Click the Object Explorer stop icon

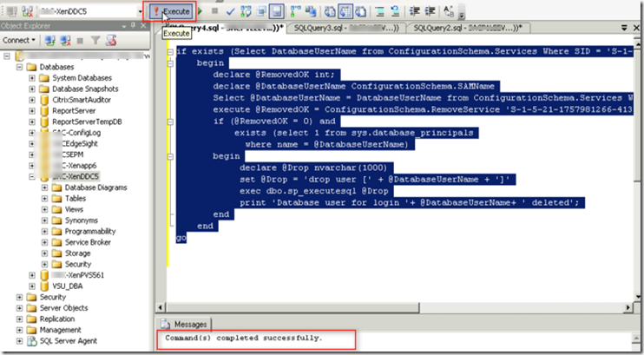click(80, 40)
